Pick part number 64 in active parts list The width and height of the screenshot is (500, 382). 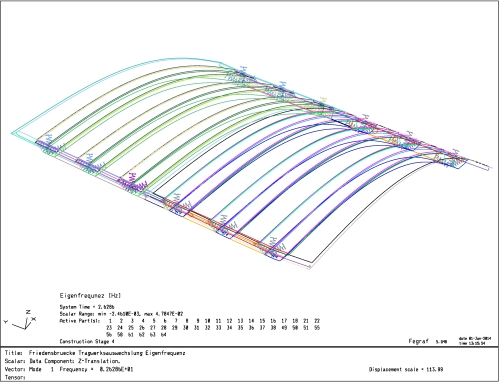[163, 335]
